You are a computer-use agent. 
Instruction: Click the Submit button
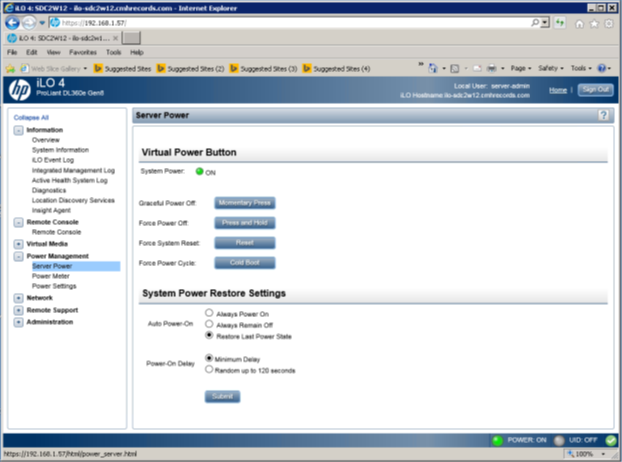(223, 396)
